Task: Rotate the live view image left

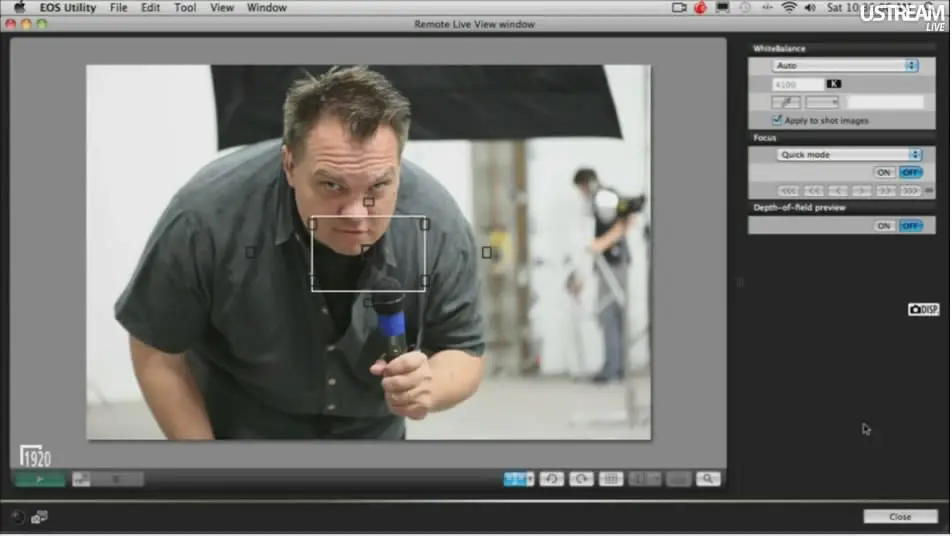Action: 551,479
